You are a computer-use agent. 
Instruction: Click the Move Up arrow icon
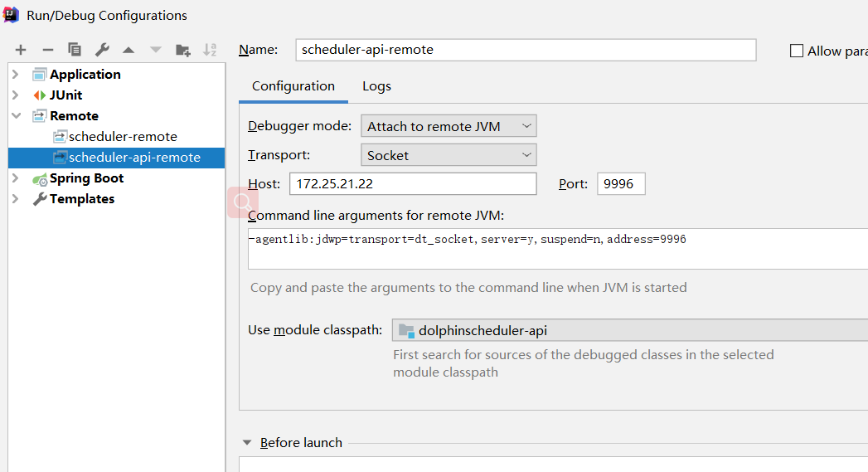[129, 50]
